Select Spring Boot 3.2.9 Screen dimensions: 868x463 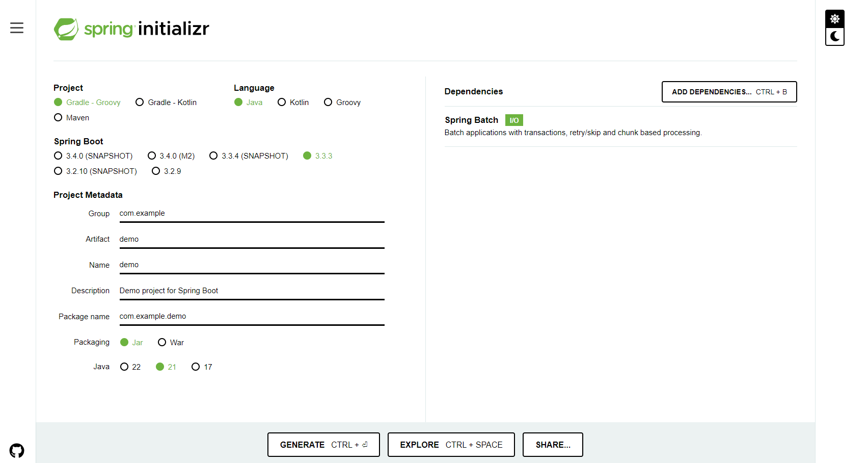tap(167, 171)
